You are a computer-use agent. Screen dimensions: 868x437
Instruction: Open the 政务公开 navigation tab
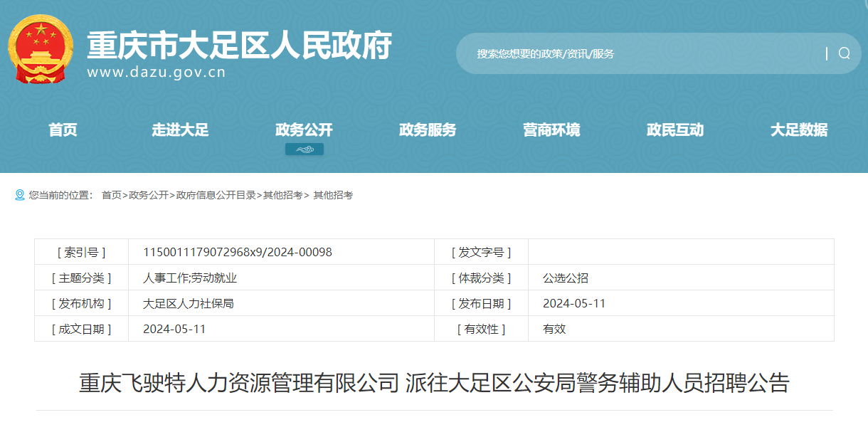coord(304,130)
